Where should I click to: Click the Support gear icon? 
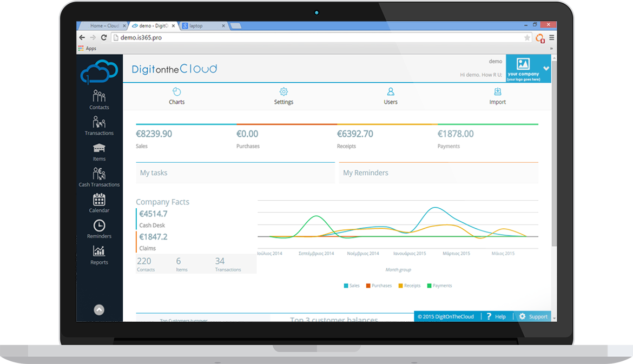point(523,316)
